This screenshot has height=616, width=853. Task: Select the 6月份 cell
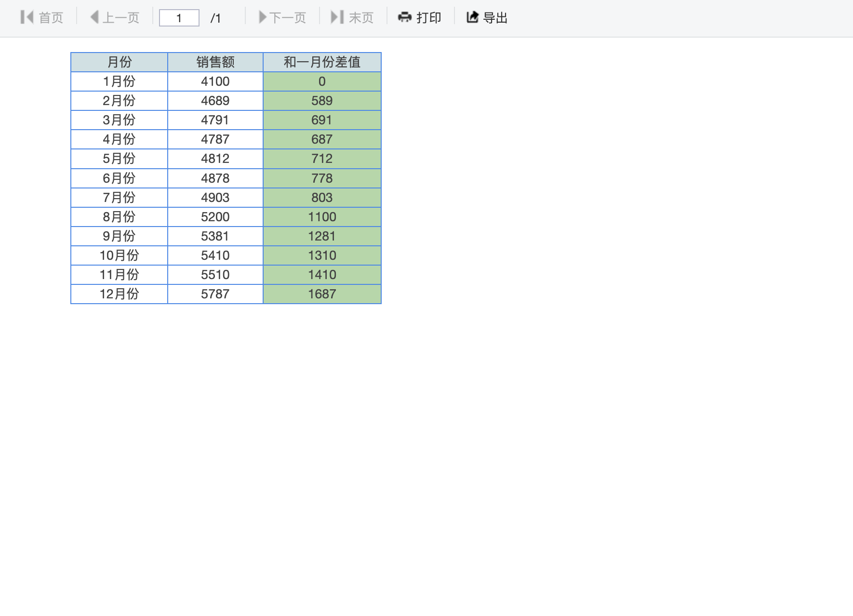(x=119, y=178)
